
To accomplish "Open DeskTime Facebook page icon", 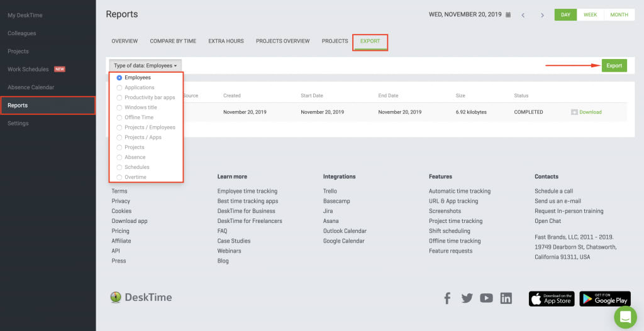I will click(x=447, y=298).
